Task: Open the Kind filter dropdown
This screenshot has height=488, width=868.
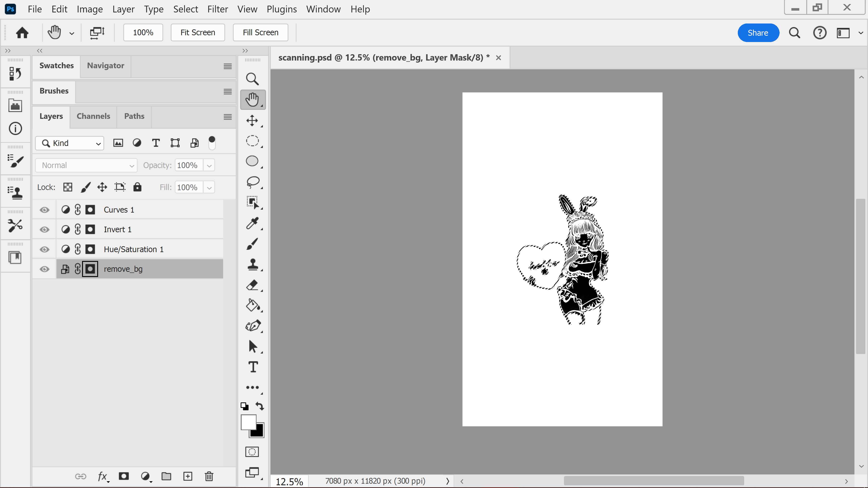Action: click(70, 143)
